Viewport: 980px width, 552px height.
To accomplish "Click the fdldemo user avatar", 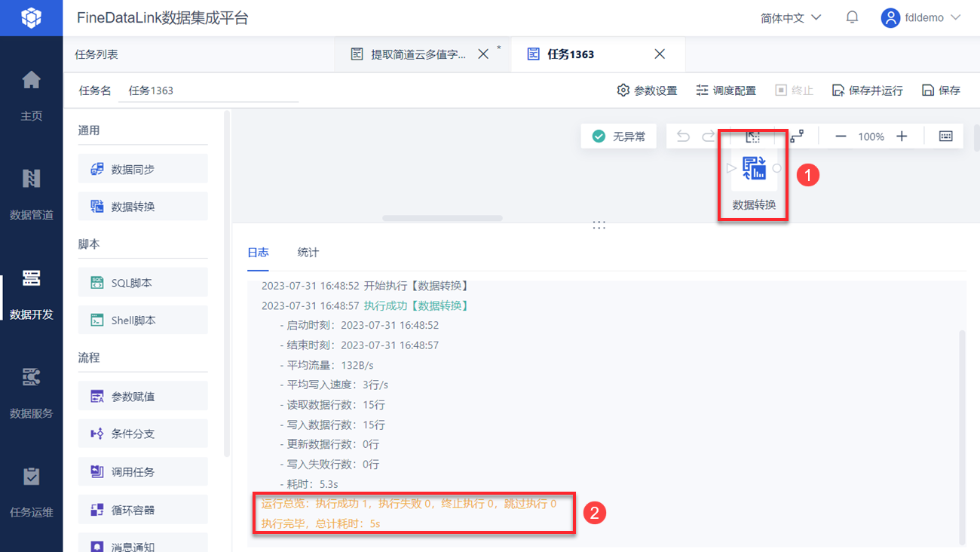I will [890, 18].
